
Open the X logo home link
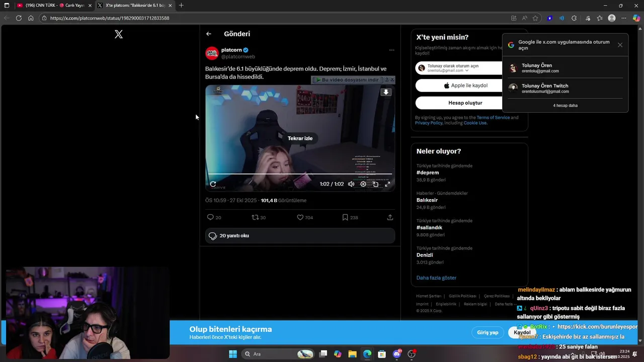pyautogui.click(x=119, y=34)
